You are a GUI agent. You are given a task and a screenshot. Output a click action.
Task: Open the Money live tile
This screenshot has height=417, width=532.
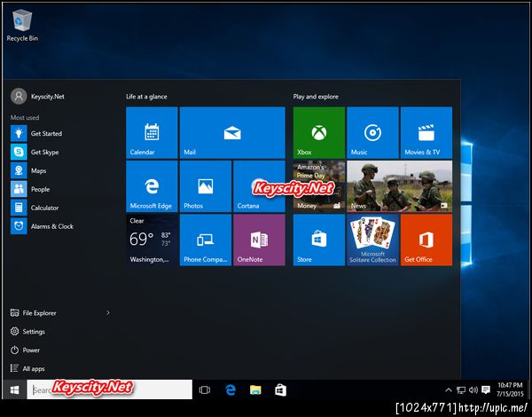click(x=319, y=186)
